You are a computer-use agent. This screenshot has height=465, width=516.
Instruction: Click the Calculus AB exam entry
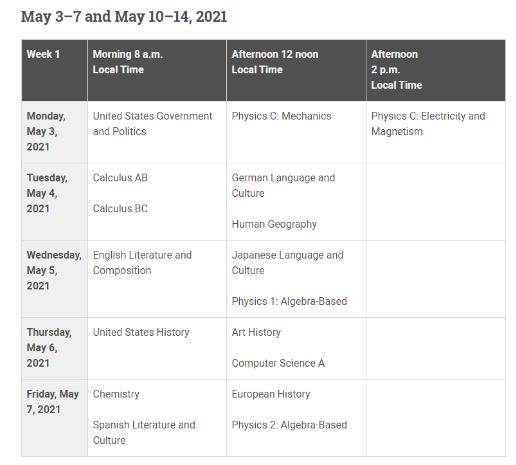pos(120,178)
